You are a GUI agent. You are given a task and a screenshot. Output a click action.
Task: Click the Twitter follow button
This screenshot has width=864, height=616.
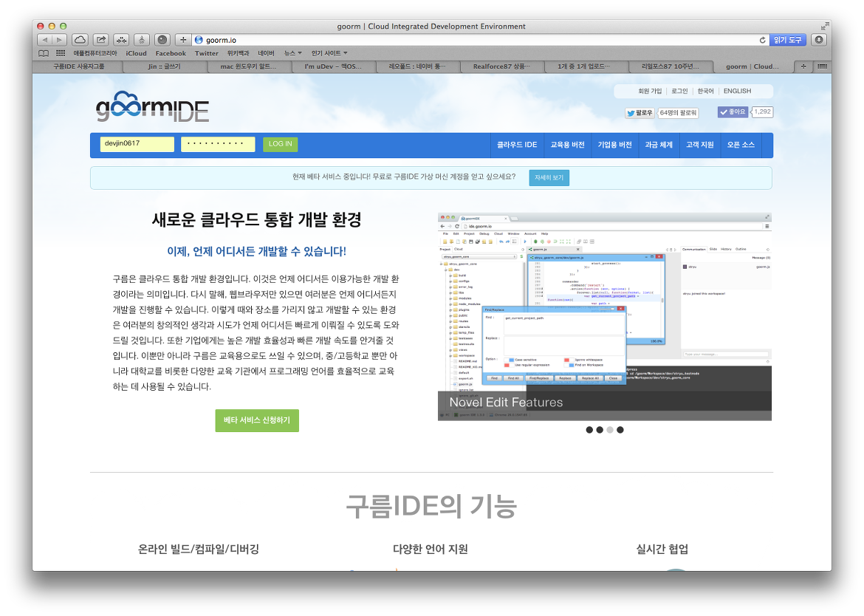tap(640, 113)
